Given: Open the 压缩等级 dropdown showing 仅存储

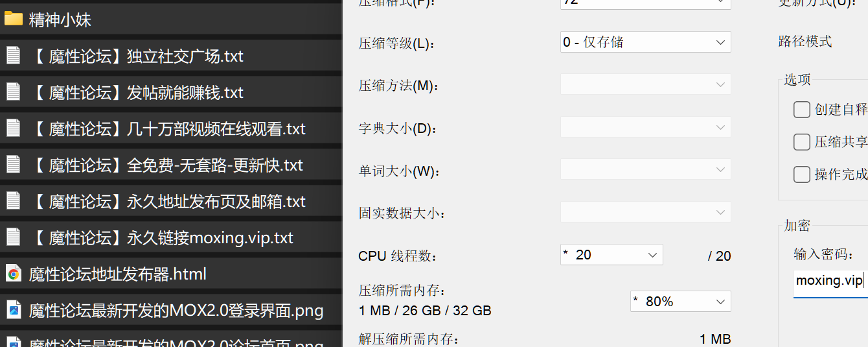Looking at the screenshot, I should pyautogui.click(x=645, y=42).
